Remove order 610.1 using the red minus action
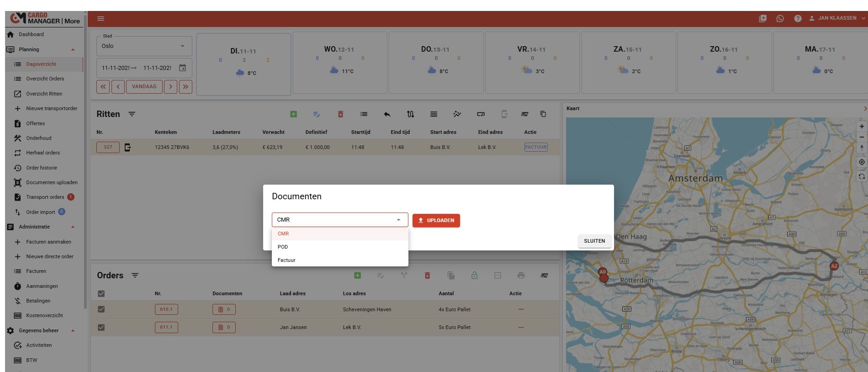868x372 pixels. pyautogui.click(x=521, y=309)
